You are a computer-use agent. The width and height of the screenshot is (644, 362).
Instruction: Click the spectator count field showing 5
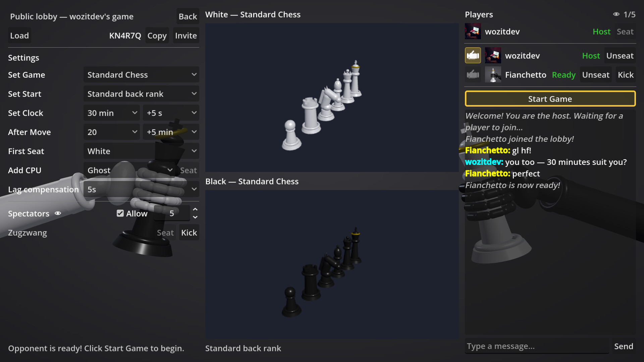coord(172,214)
